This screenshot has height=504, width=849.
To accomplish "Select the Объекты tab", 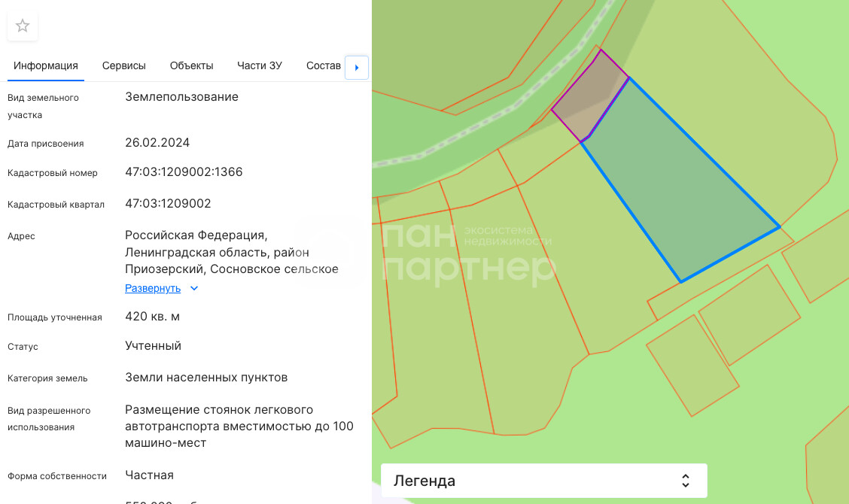I will coord(192,65).
